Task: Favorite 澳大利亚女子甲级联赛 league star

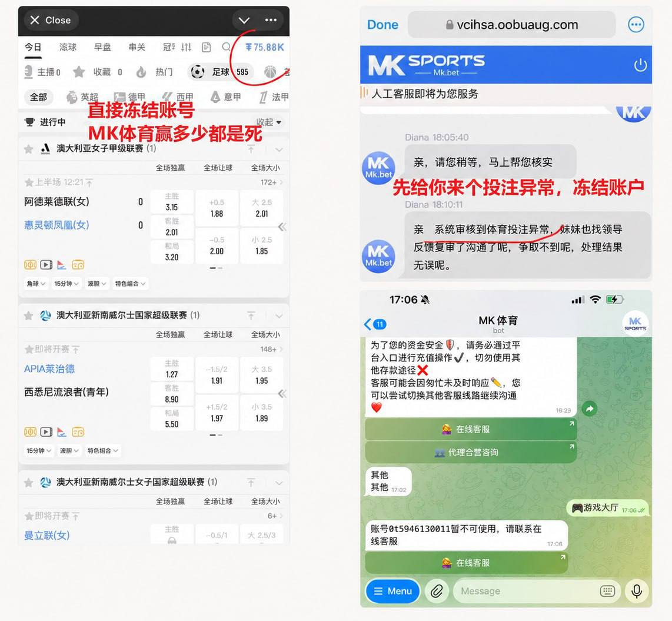Action: tap(29, 149)
